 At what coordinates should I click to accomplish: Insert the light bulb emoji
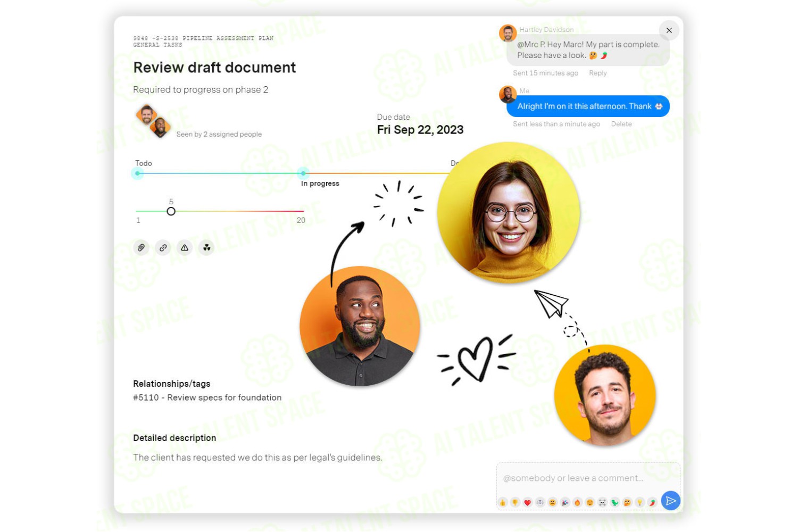pos(640,503)
